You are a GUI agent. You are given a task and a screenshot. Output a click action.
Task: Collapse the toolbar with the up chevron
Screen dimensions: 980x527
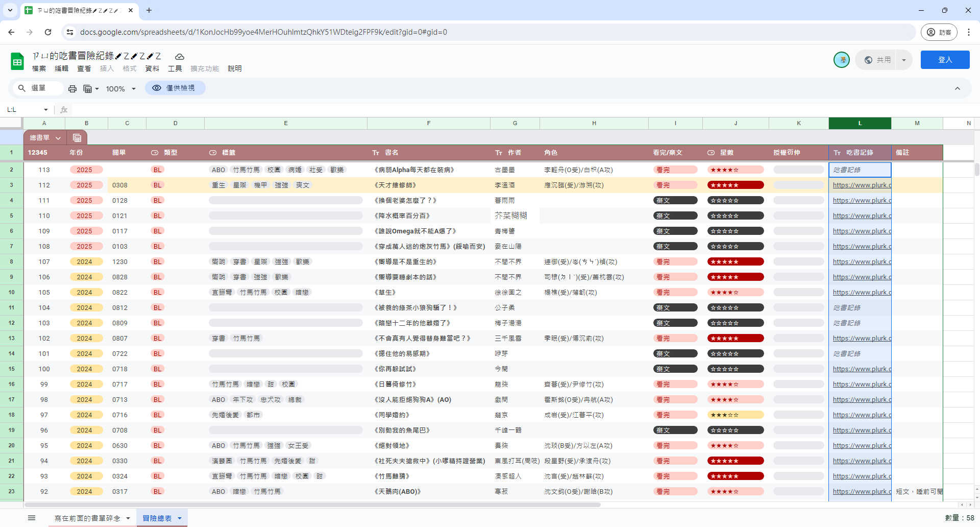click(x=958, y=88)
